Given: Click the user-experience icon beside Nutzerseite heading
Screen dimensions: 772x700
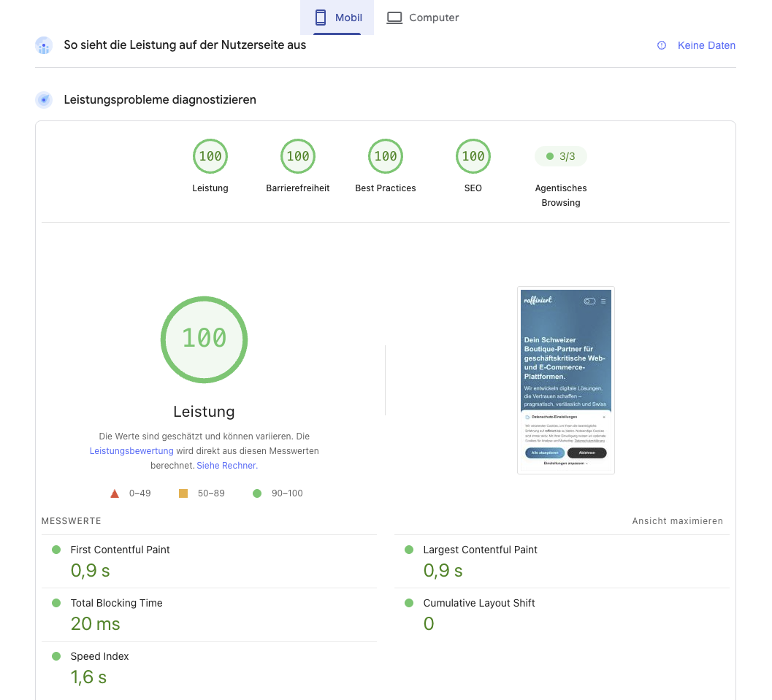Looking at the screenshot, I should [44, 45].
